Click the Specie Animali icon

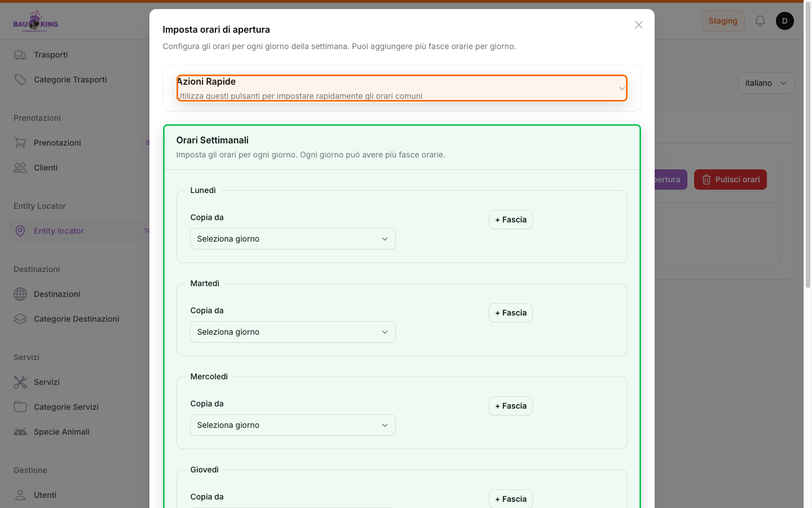pos(20,432)
